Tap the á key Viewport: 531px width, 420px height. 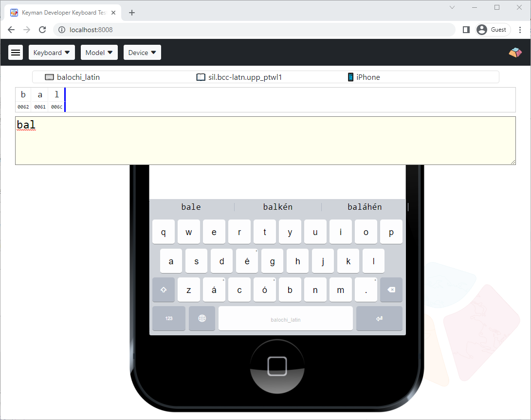214,290
